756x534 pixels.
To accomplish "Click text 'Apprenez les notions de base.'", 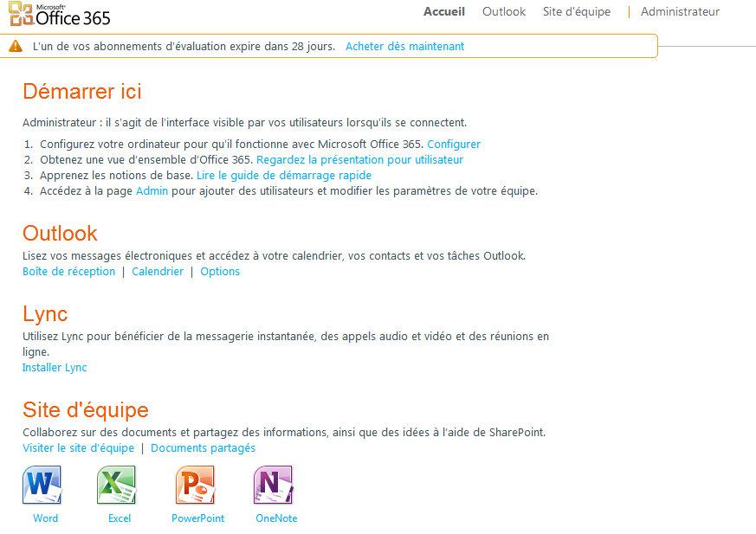I will (x=116, y=175).
